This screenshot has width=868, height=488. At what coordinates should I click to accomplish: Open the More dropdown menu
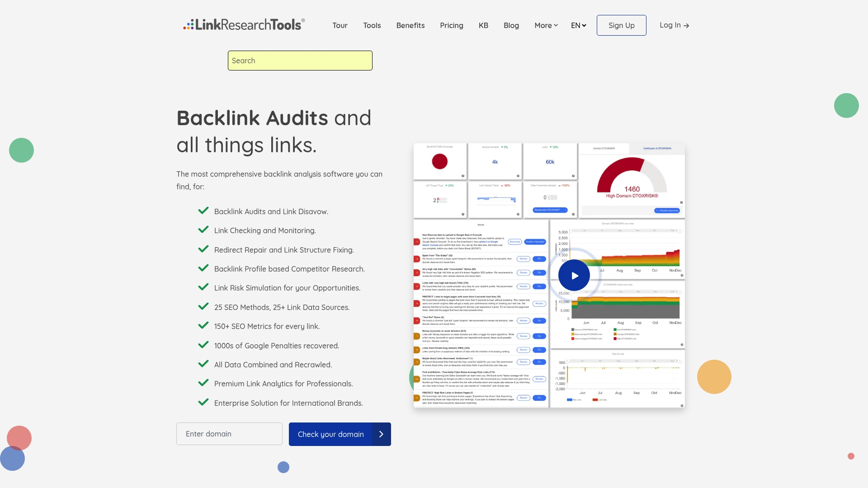click(x=546, y=25)
